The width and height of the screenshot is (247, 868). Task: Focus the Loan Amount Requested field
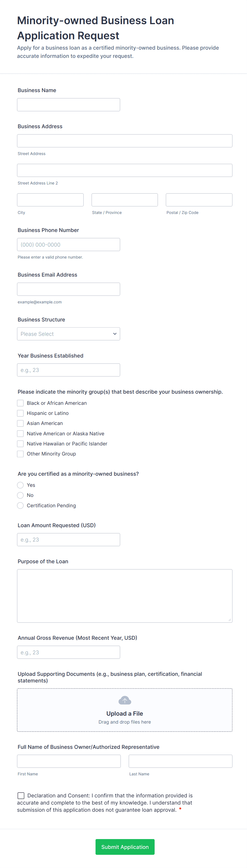tap(69, 539)
